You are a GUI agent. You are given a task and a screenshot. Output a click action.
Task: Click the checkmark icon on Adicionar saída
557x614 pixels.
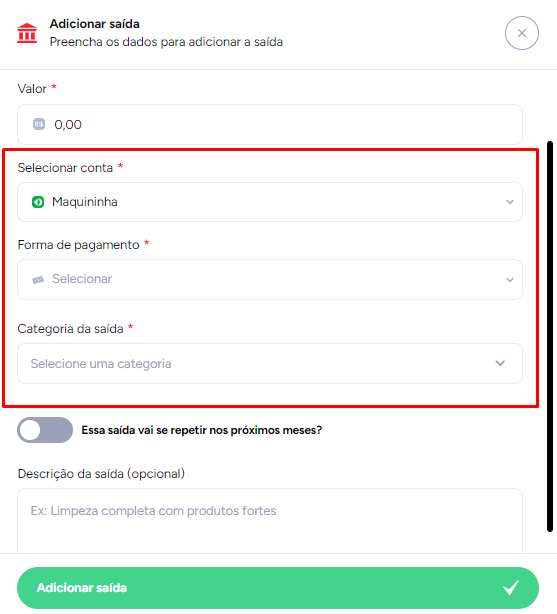click(511, 587)
